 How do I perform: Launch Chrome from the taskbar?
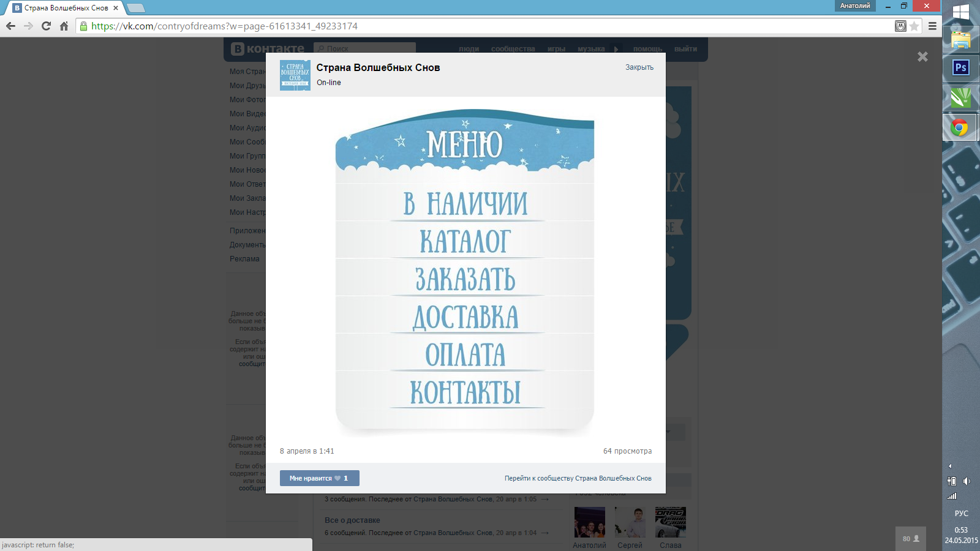[960, 127]
